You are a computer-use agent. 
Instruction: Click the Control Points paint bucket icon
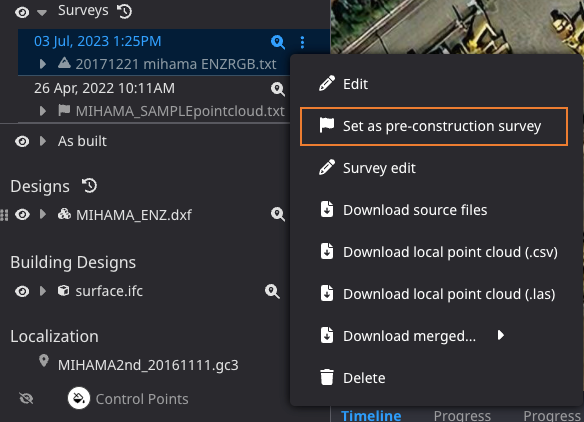[79, 399]
